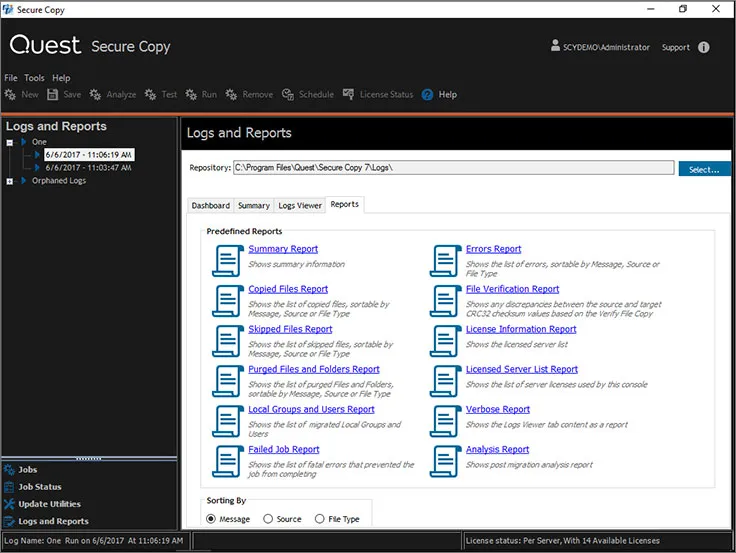Click the Save toolbar icon
This screenshot has height=553, width=736.
52,94
